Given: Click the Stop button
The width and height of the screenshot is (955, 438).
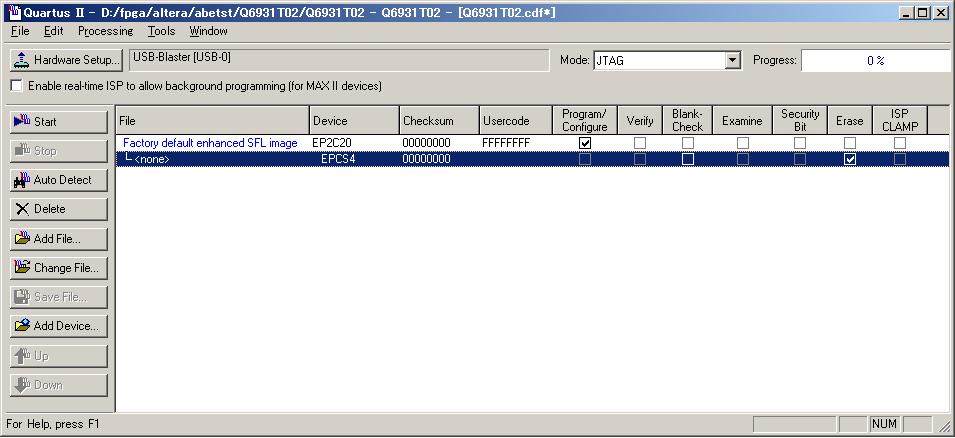Looking at the screenshot, I should click(58, 151).
